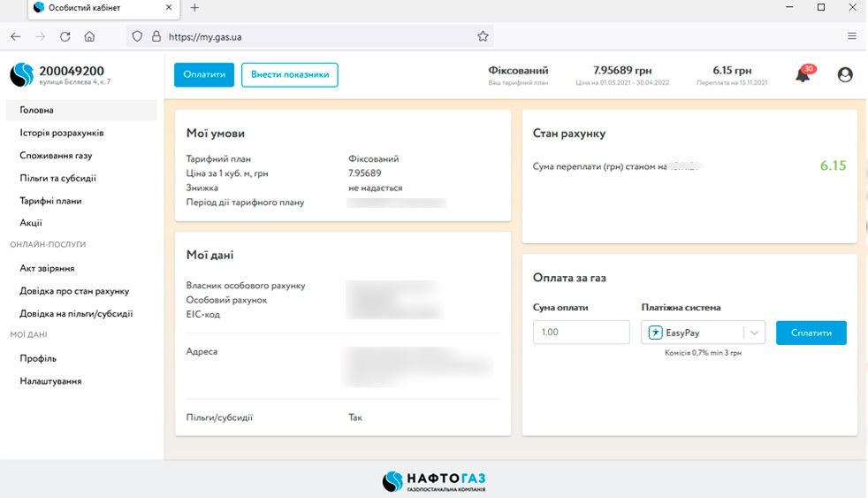Open the notifications bell icon
This screenshot has width=868, height=498.
pos(803,75)
